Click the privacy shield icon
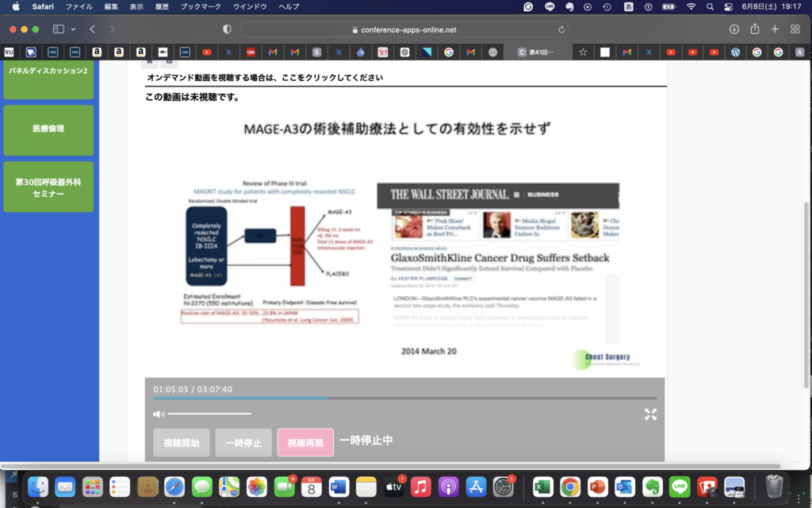 (x=227, y=29)
